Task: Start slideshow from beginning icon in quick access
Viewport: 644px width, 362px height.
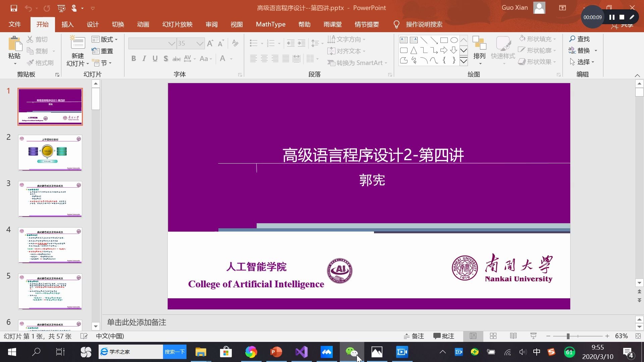Action: (x=61, y=8)
